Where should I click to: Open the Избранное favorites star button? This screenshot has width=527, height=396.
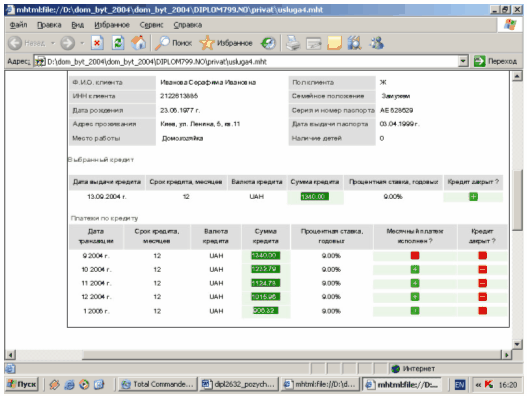pyautogui.click(x=226, y=43)
